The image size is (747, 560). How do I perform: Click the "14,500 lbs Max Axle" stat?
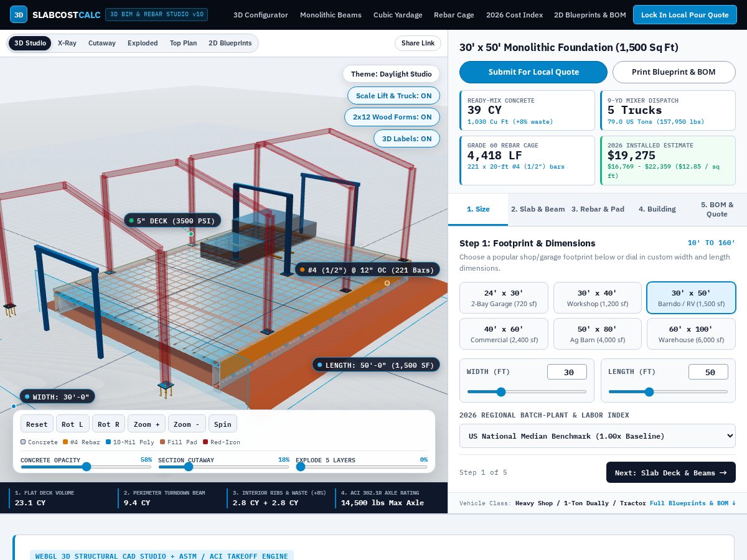382,503
